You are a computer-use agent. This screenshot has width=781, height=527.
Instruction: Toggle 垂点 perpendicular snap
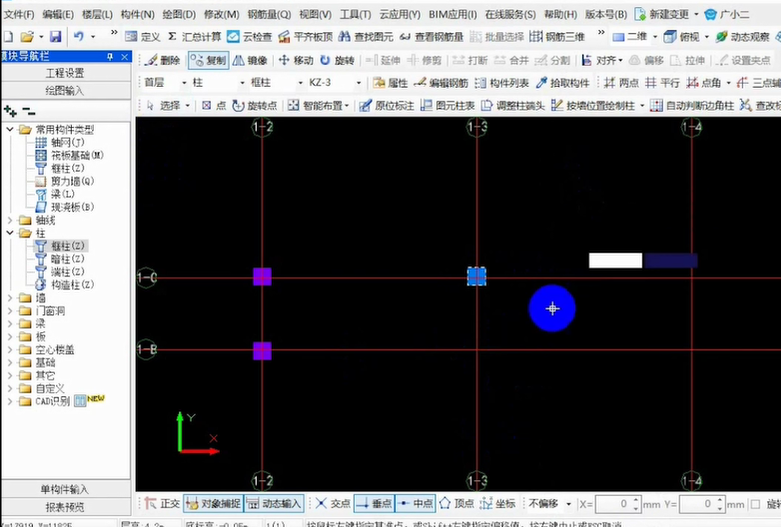point(375,504)
